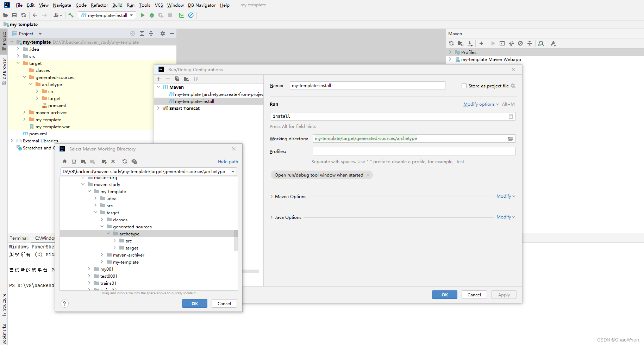Open the File menu
The width and height of the screenshot is (644, 345).
(19, 5)
